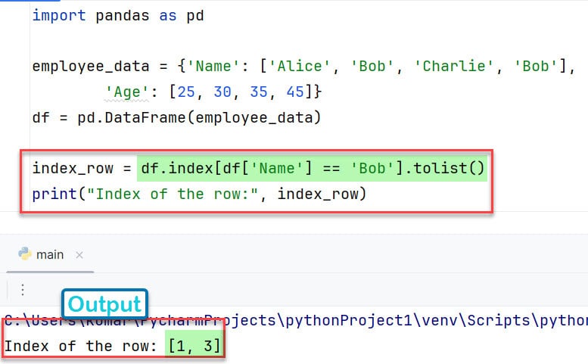Click the highlighted df.index tolist() expression
The height and width of the screenshot is (364, 588).
[x=312, y=168]
